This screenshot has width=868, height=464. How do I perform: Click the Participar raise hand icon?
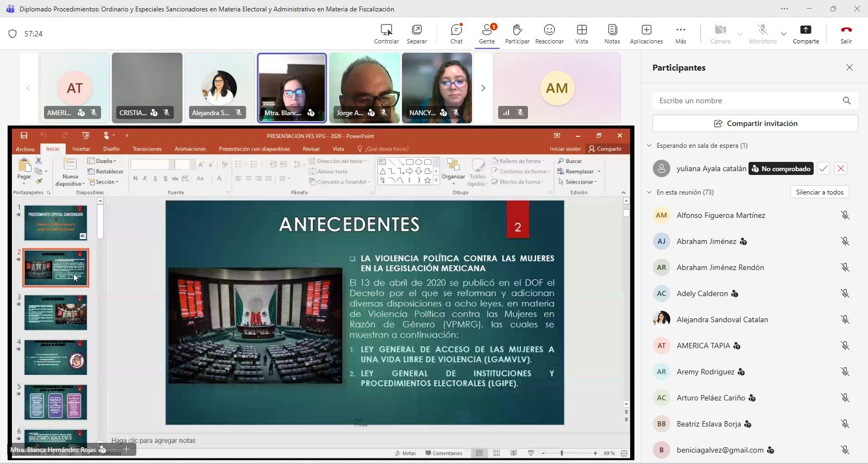coord(517,34)
